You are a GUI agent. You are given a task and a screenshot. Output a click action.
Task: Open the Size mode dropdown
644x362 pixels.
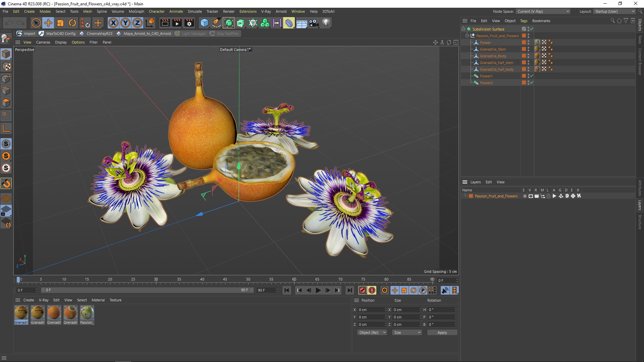click(407, 333)
